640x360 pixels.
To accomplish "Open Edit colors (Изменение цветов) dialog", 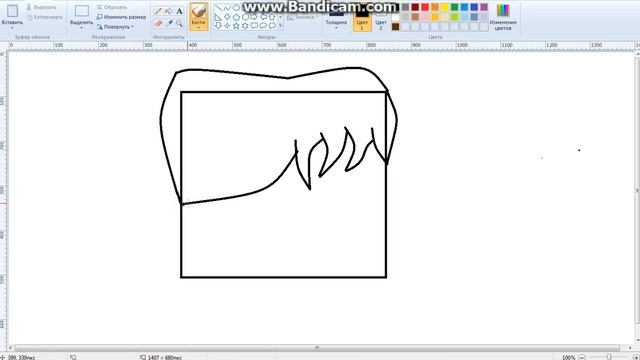I will tap(503, 17).
